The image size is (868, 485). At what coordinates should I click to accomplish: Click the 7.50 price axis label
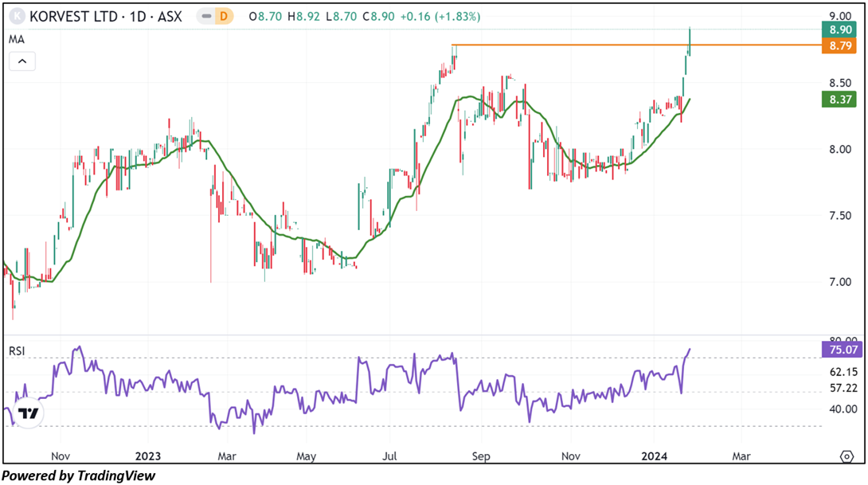(x=840, y=216)
